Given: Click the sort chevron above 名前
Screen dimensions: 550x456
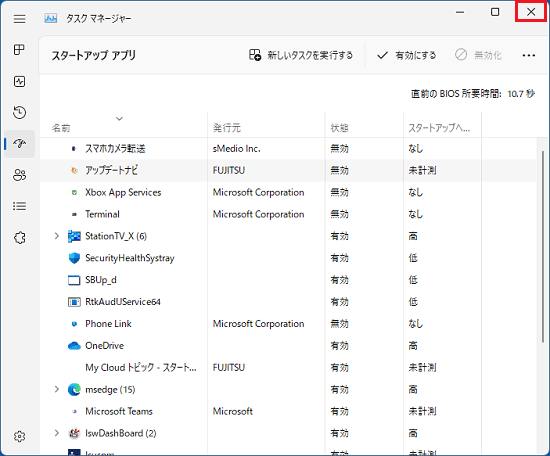Looking at the screenshot, I should coord(120,119).
